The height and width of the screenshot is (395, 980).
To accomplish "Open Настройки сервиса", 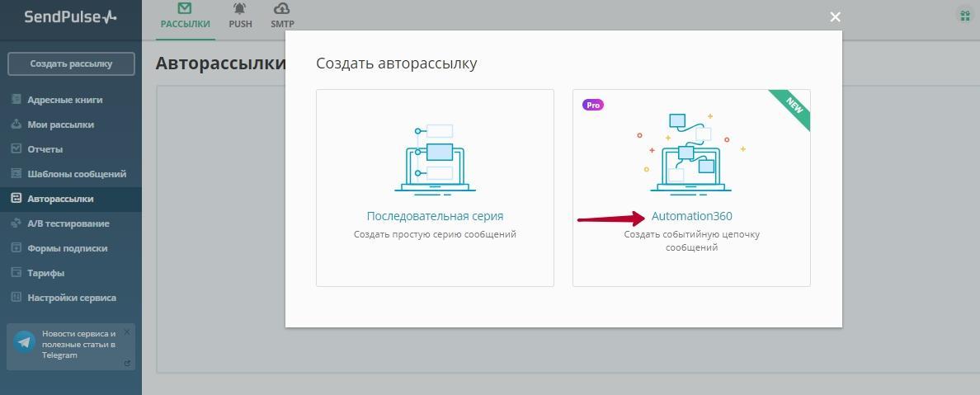I will [x=72, y=298].
